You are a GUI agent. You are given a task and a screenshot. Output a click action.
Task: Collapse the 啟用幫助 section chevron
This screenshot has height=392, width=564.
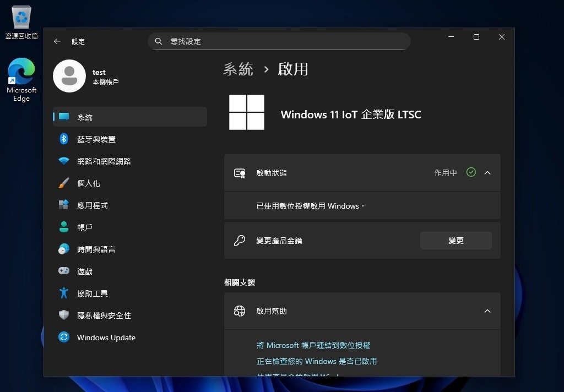coord(487,311)
